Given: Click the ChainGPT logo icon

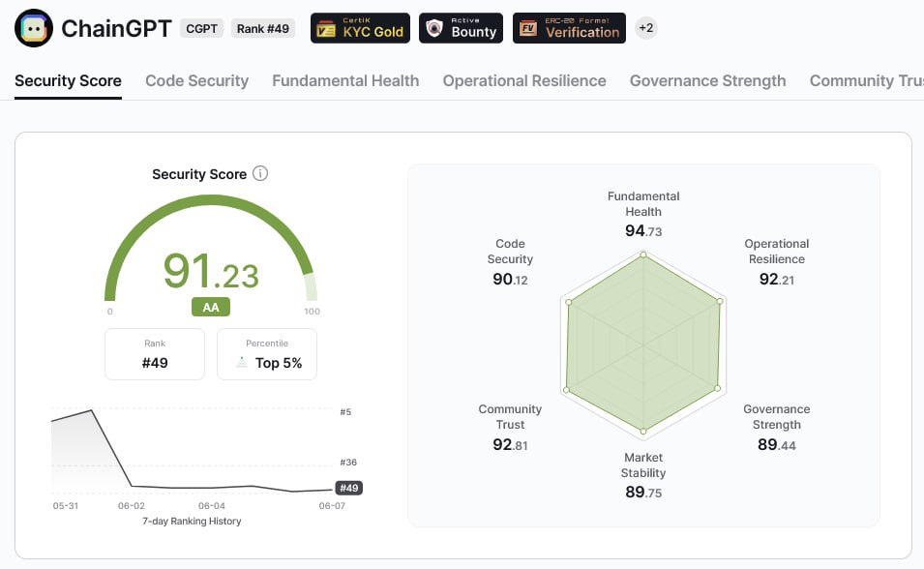Looking at the screenshot, I should (x=34, y=29).
